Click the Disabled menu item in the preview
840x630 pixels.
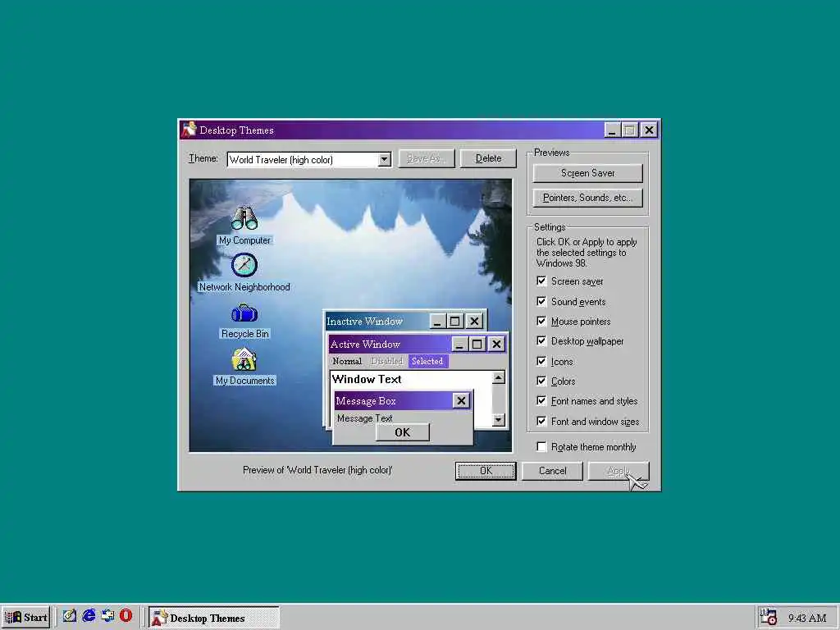click(386, 361)
